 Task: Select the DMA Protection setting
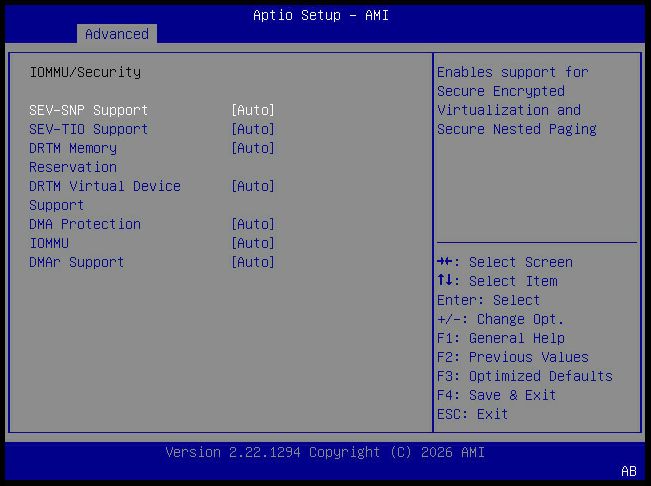(x=152, y=224)
